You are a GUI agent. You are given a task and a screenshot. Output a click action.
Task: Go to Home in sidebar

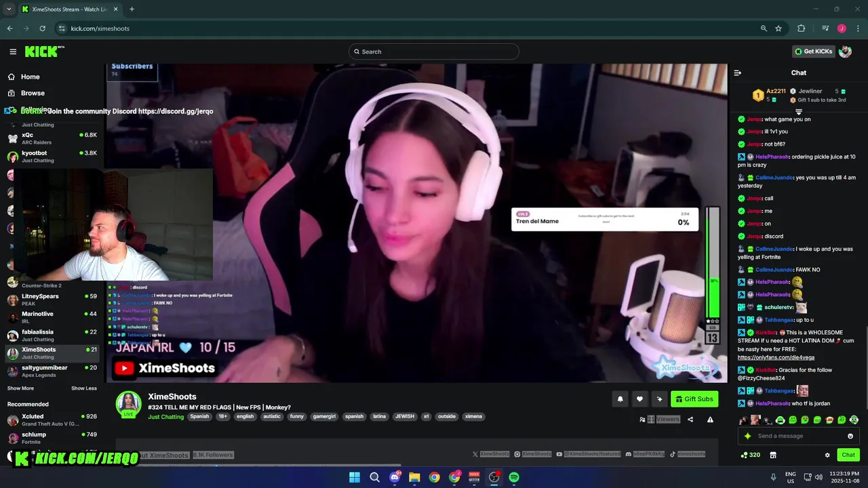click(x=30, y=77)
